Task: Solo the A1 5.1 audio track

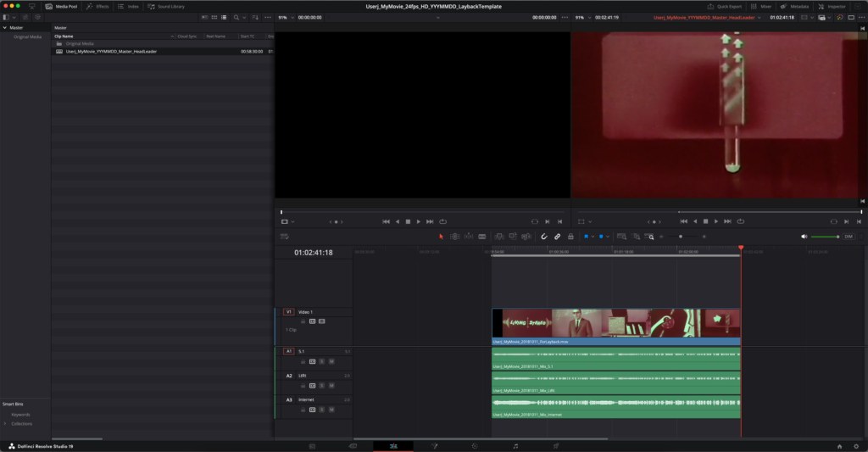Action: click(321, 361)
